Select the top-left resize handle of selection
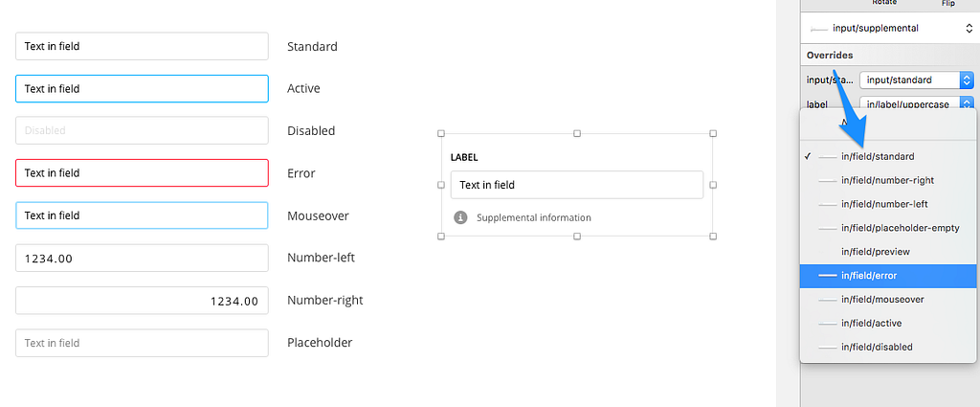The image size is (980, 407). (440, 133)
